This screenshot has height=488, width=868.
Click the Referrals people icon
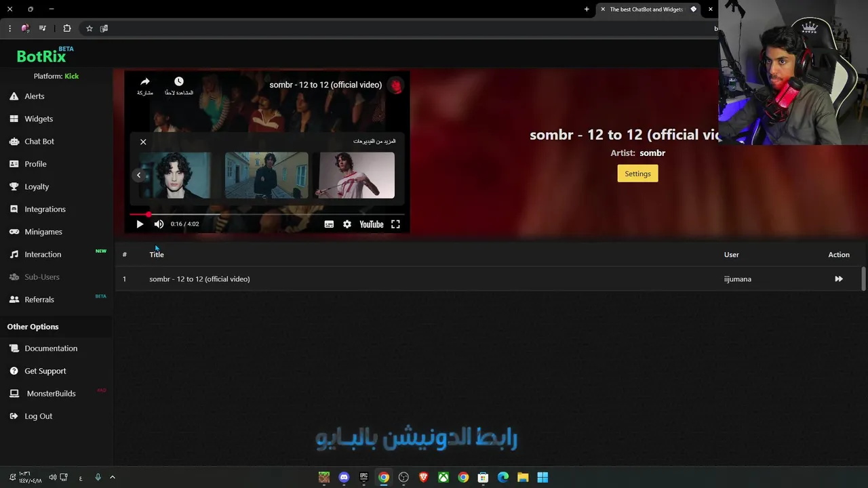click(x=14, y=300)
